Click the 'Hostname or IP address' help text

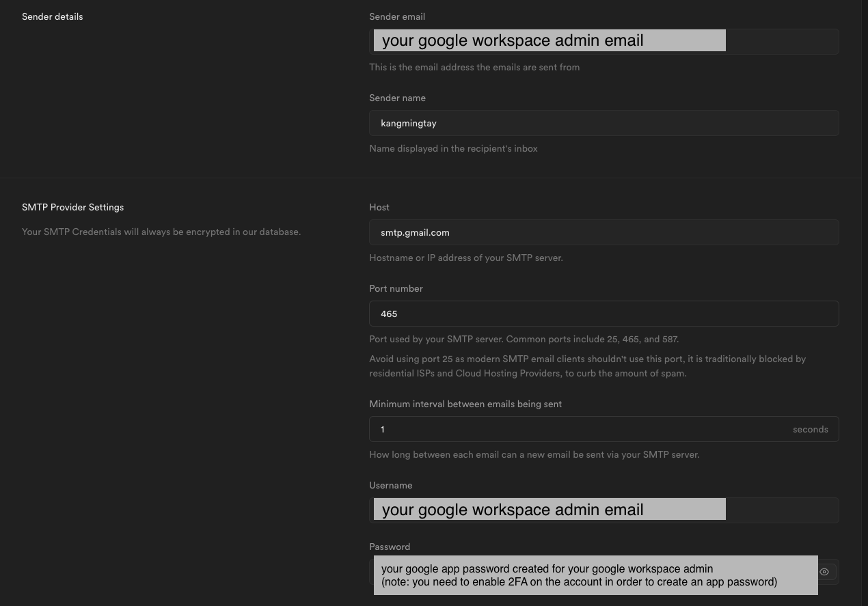[x=466, y=258]
